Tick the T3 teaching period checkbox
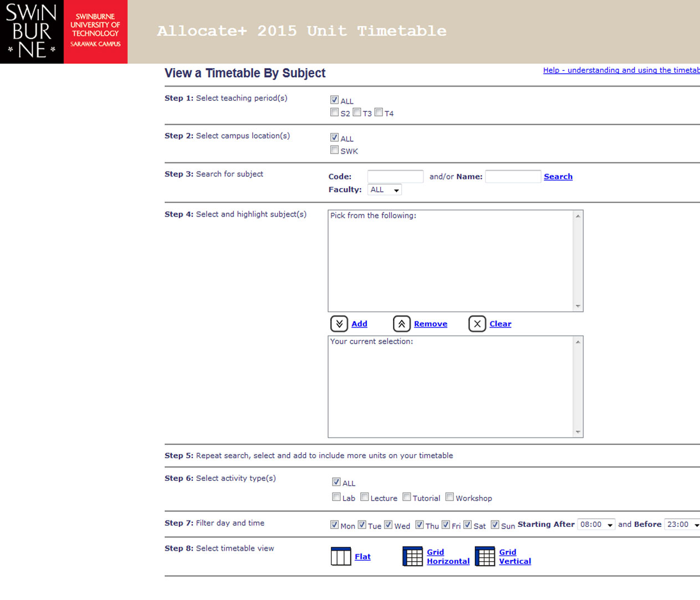 [x=357, y=112]
